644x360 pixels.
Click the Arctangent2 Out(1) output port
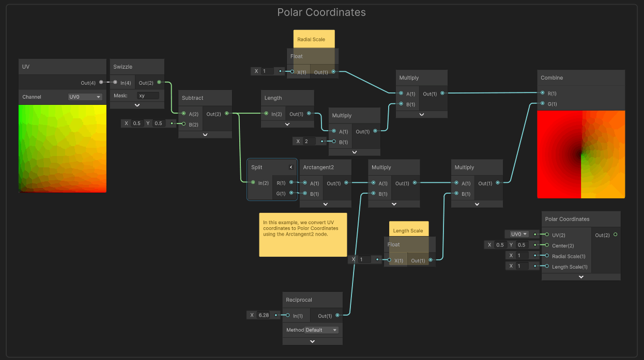[x=346, y=183]
